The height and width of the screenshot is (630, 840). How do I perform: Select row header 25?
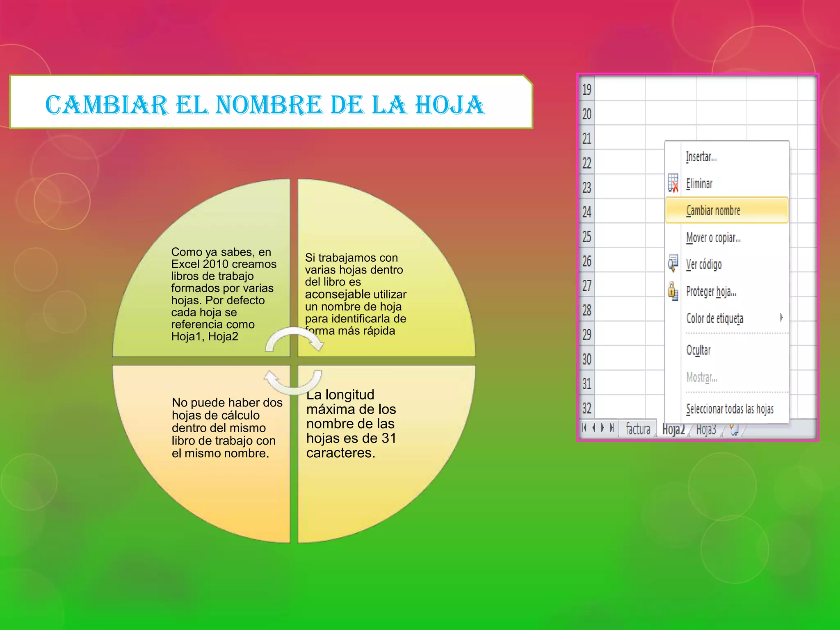(x=587, y=236)
